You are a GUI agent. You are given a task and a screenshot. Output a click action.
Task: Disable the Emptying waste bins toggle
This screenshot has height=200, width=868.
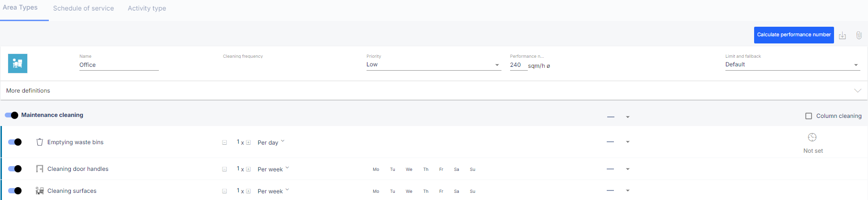coord(15,142)
